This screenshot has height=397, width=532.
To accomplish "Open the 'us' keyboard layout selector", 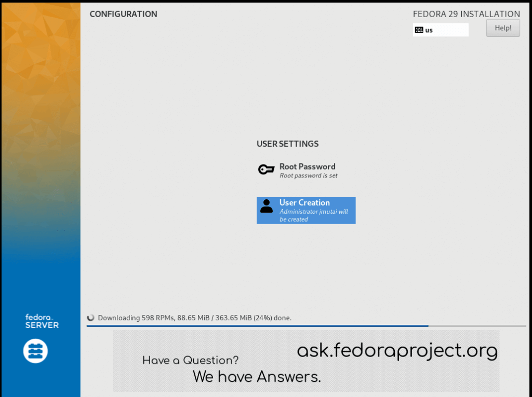I will (x=441, y=30).
